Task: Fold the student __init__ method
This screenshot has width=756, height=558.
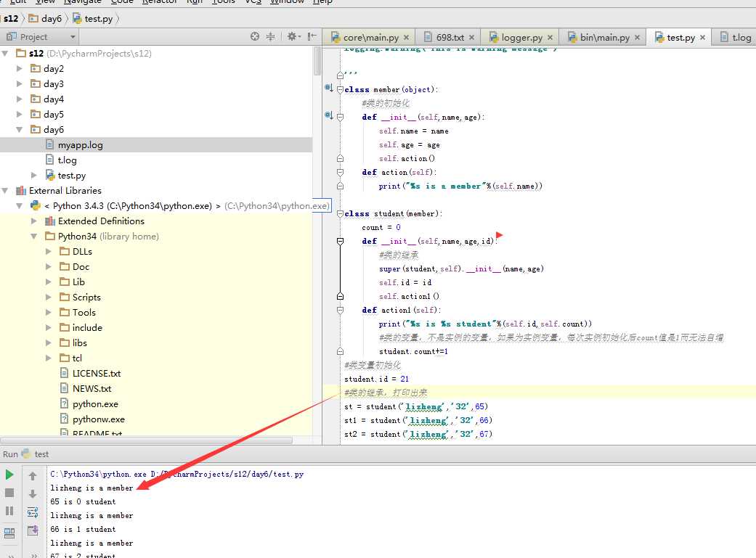Action: point(340,242)
